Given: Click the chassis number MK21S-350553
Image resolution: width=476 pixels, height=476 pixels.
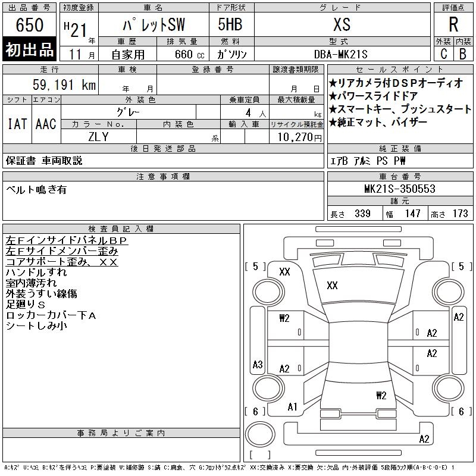Looking at the screenshot, I should point(400,189).
